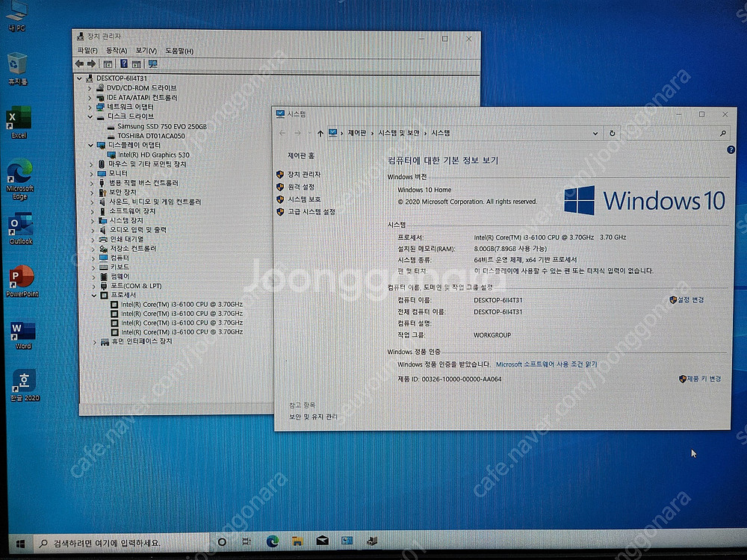Collapse 디스크 드라이브 node
Viewport: 747px width, 560px height.
(x=90, y=116)
